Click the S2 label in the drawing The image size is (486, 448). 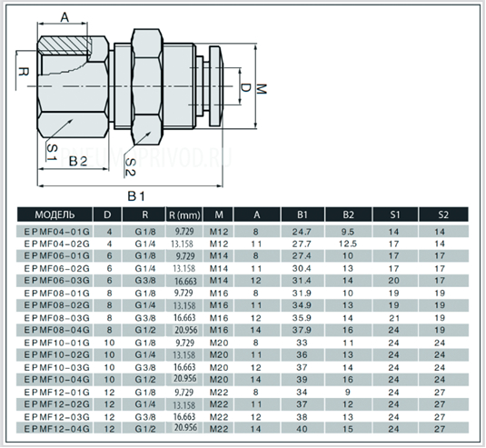[130, 167]
